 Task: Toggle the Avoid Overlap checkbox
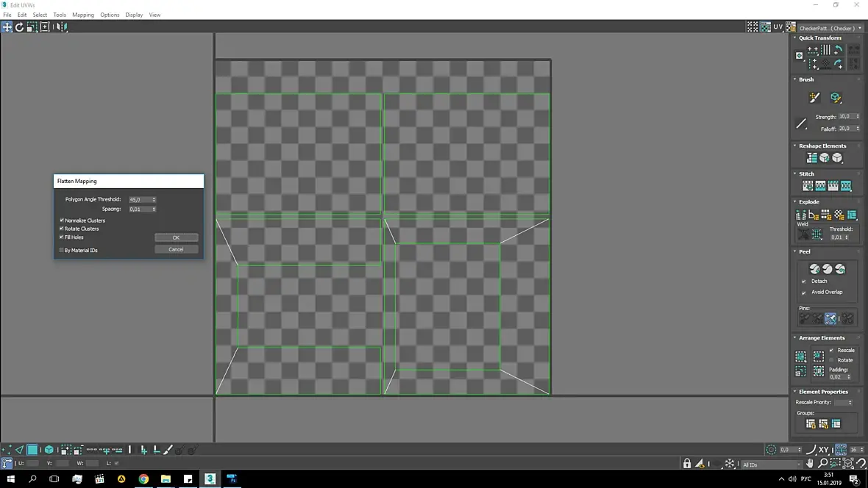[x=804, y=292]
